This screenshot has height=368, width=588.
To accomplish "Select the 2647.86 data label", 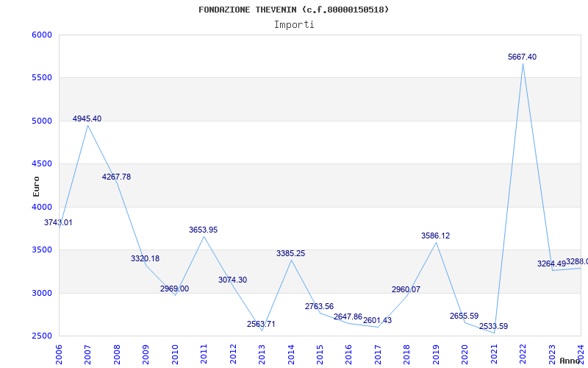I will pos(348,317).
